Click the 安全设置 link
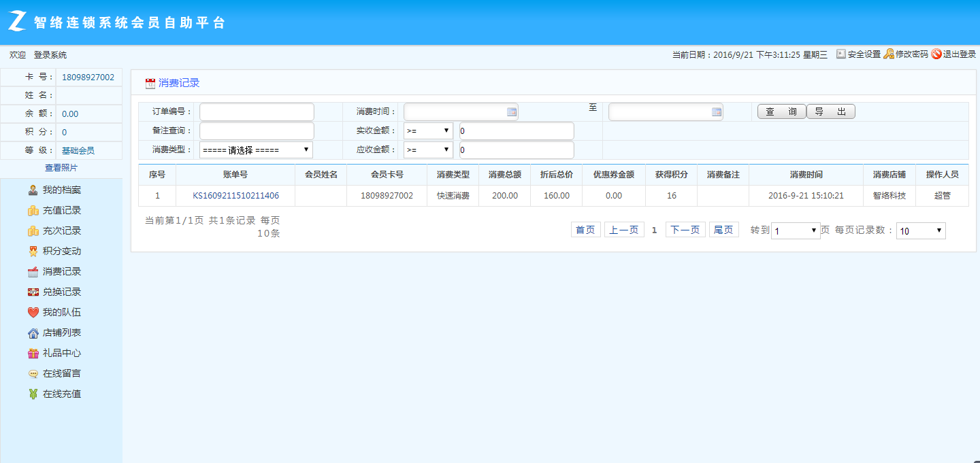 click(864, 54)
